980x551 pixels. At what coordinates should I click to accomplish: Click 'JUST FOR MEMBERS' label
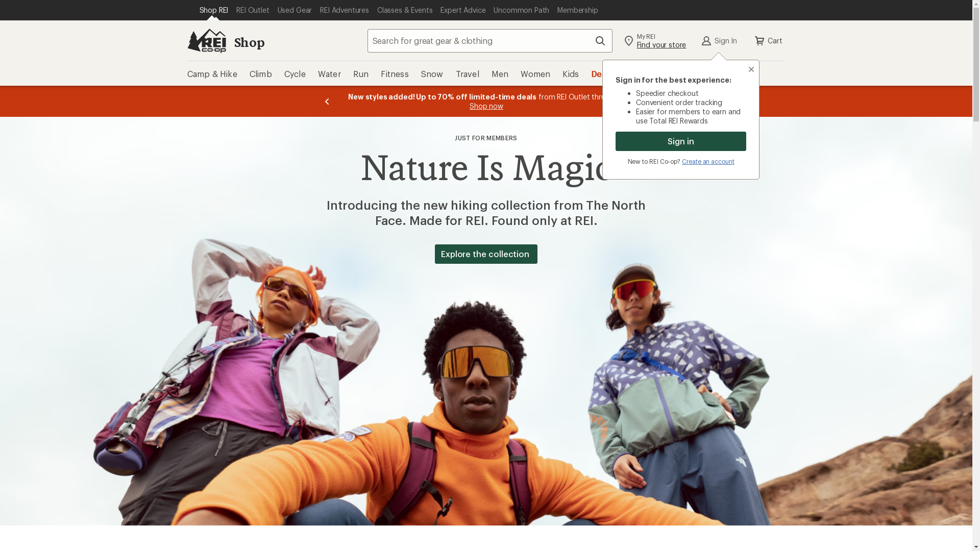point(486,138)
